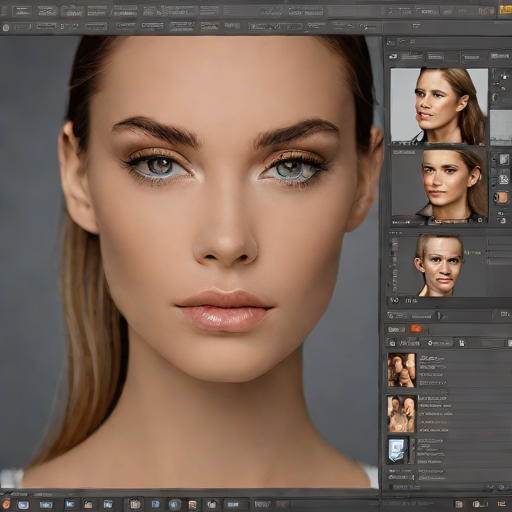This screenshot has width=512, height=512.
Task: Select the thumbnail of woman in side profile
Action: click(439, 106)
